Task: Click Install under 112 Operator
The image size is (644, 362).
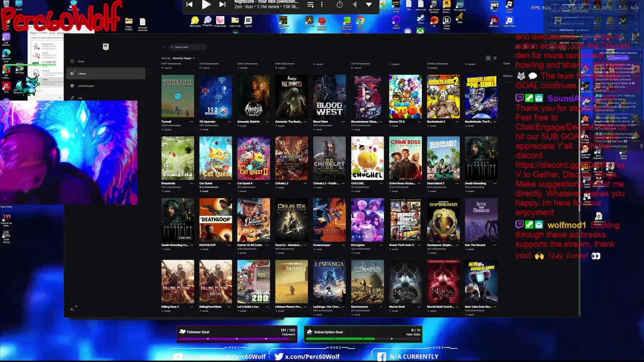Action: pyautogui.click(x=204, y=129)
